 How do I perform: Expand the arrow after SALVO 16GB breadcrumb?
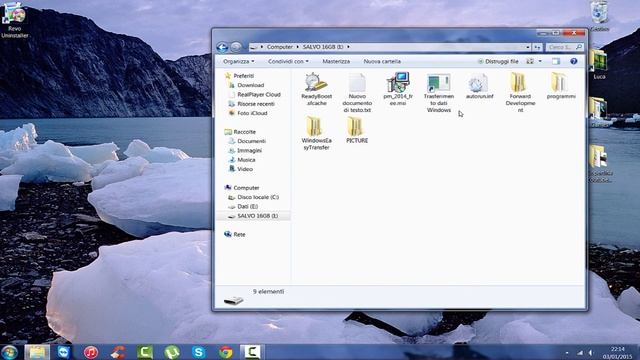(348, 47)
